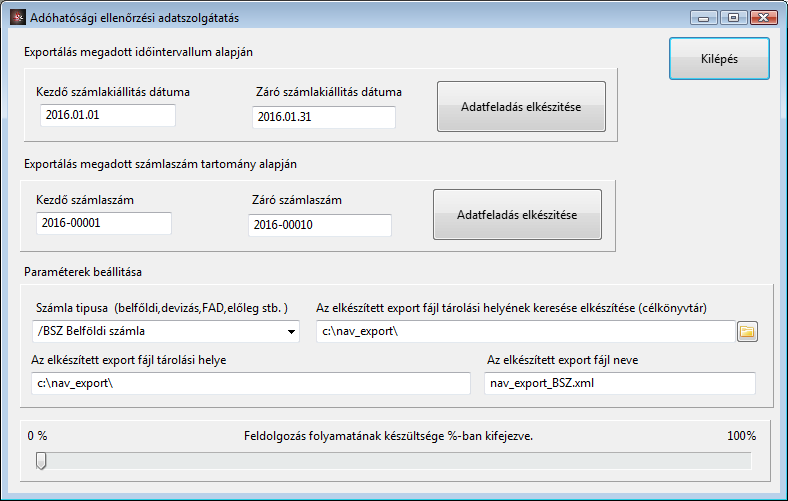Click the célkönyvtár search path field
788x501 pixels.
coord(526,332)
